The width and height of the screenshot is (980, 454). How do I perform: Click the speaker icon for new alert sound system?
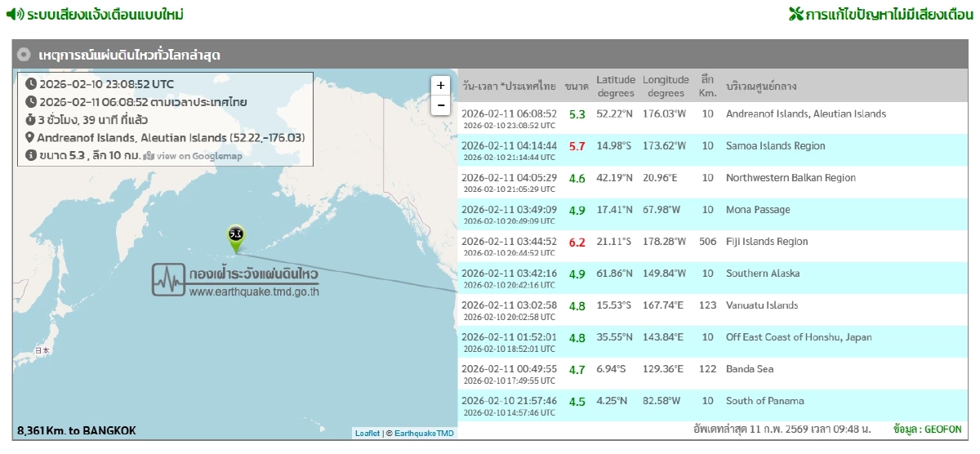click(15, 15)
